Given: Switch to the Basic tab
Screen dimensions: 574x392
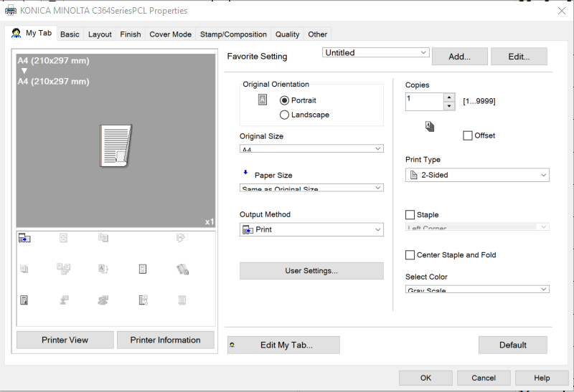Looking at the screenshot, I should [70, 34].
